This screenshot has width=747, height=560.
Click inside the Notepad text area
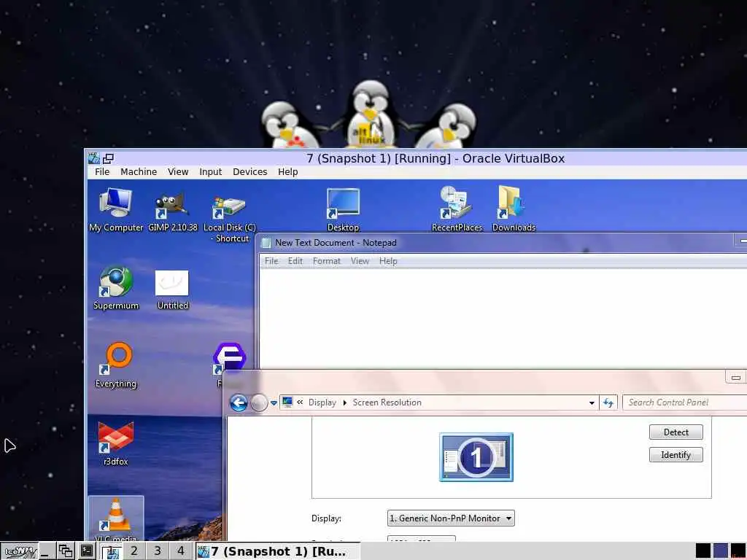503,318
